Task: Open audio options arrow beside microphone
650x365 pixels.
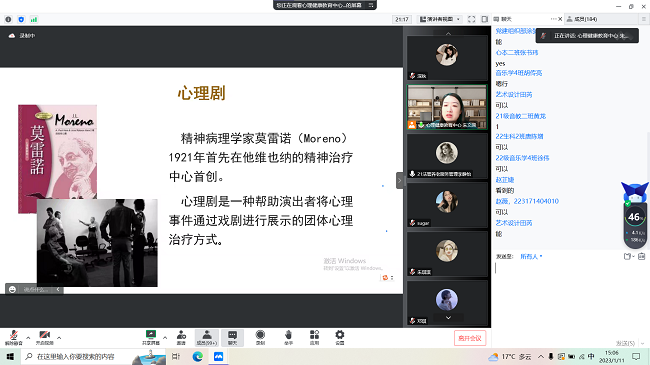Action: [28, 338]
